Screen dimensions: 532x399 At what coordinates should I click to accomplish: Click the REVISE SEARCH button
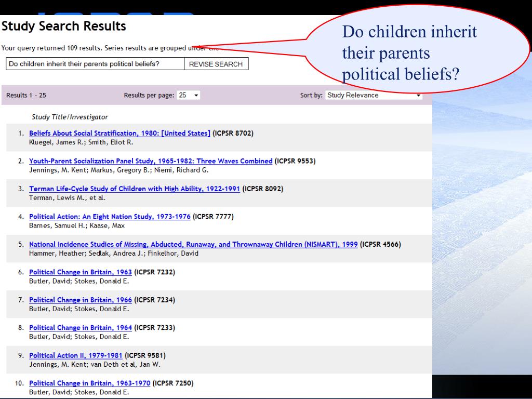pos(216,64)
